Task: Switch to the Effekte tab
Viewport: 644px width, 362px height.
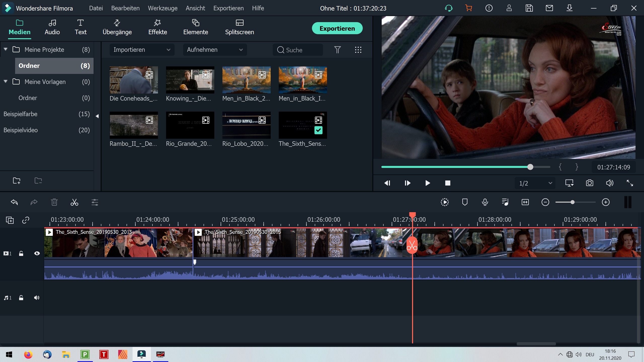Action: pos(158,27)
